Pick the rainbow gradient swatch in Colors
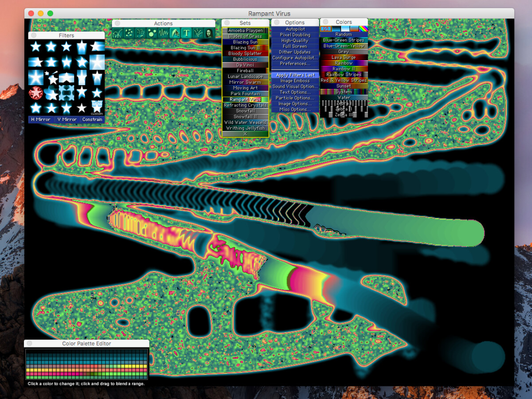The image size is (532, 399). pos(364,28)
